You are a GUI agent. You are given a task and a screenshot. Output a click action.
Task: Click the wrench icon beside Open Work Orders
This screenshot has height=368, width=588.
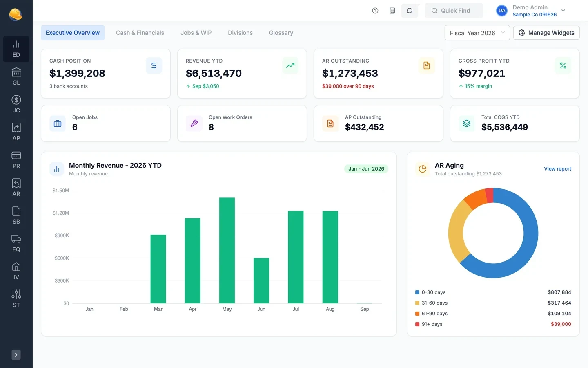(194, 123)
